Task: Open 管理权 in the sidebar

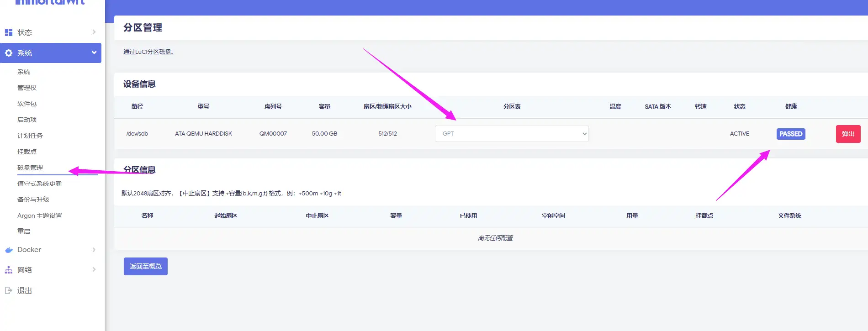Action: click(x=27, y=88)
